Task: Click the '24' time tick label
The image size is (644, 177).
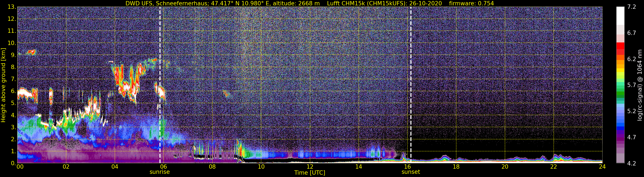Action: tap(602, 167)
